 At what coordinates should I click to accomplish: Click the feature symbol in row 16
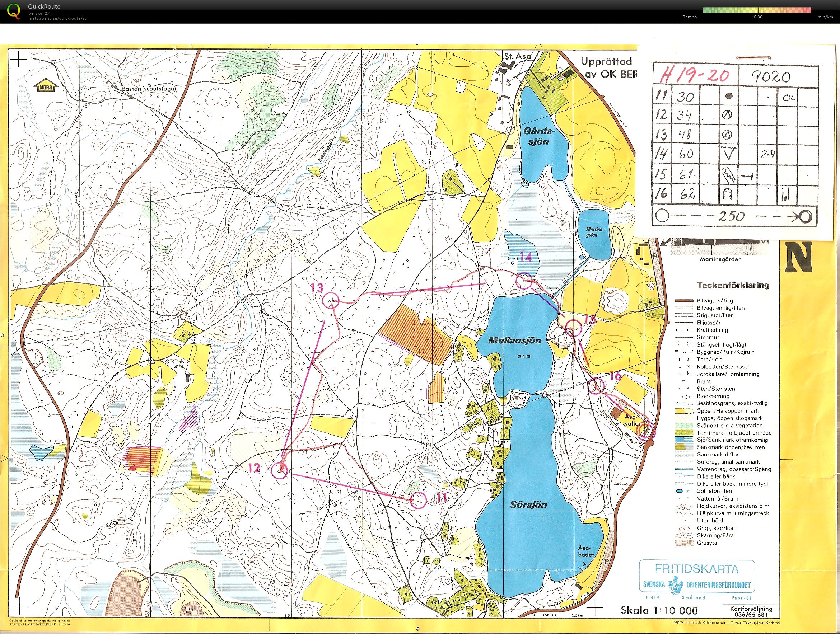pos(727,195)
